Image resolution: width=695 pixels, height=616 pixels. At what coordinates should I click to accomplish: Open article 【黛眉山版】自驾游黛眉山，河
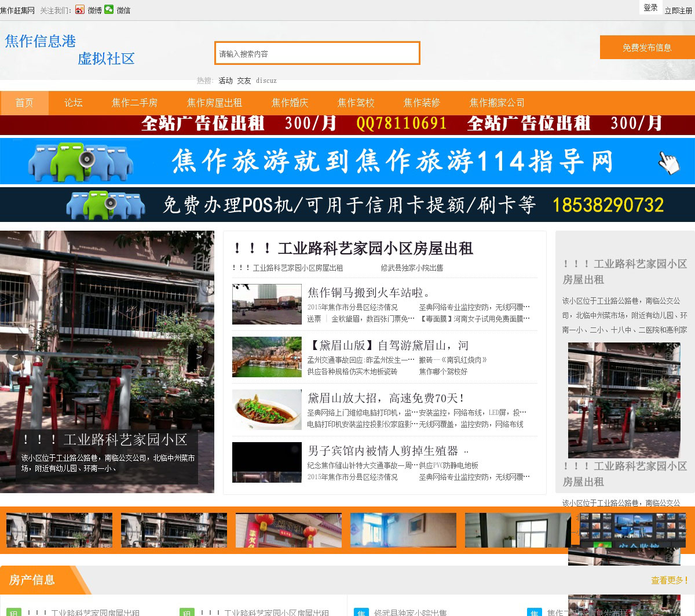click(x=388, y=345)
